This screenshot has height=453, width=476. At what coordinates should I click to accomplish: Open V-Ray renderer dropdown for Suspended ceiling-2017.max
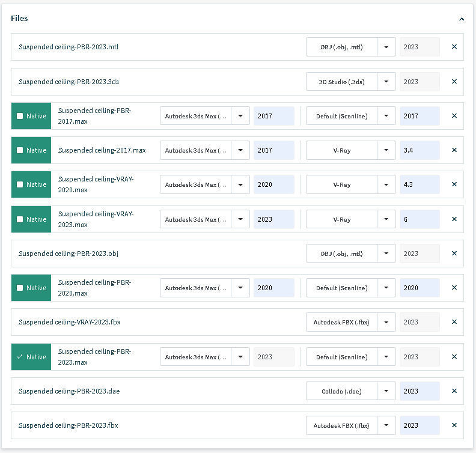click(386, 150)
